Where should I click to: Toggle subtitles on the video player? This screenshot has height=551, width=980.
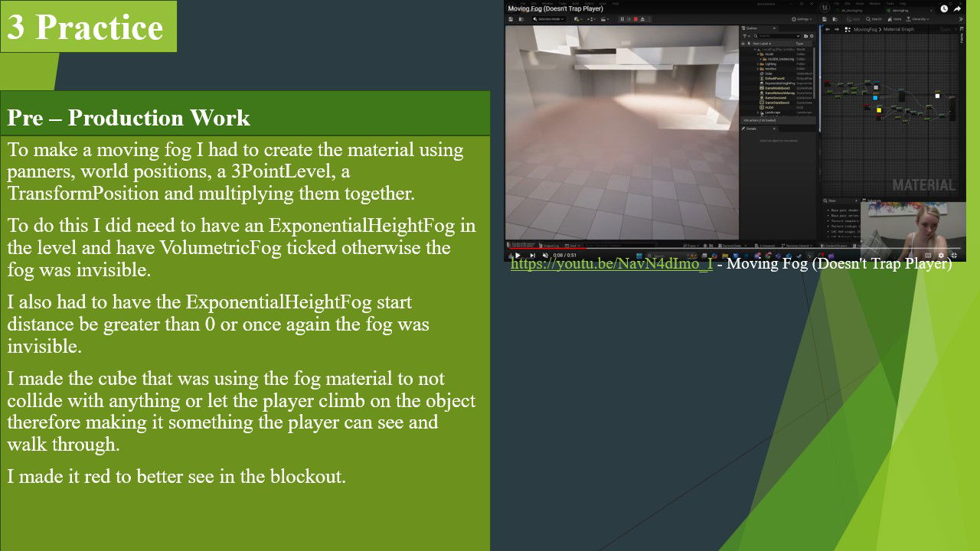pos(928,256)
